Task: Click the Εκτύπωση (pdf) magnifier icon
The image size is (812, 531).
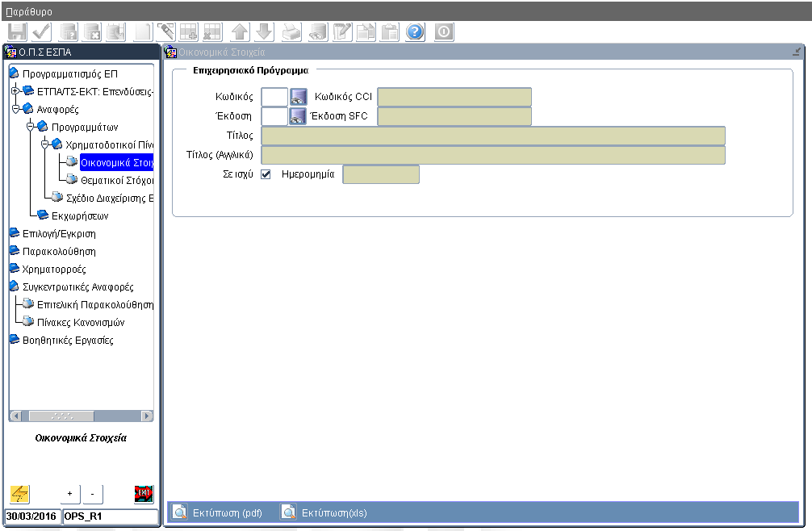Action: click(x=180, y=512)
